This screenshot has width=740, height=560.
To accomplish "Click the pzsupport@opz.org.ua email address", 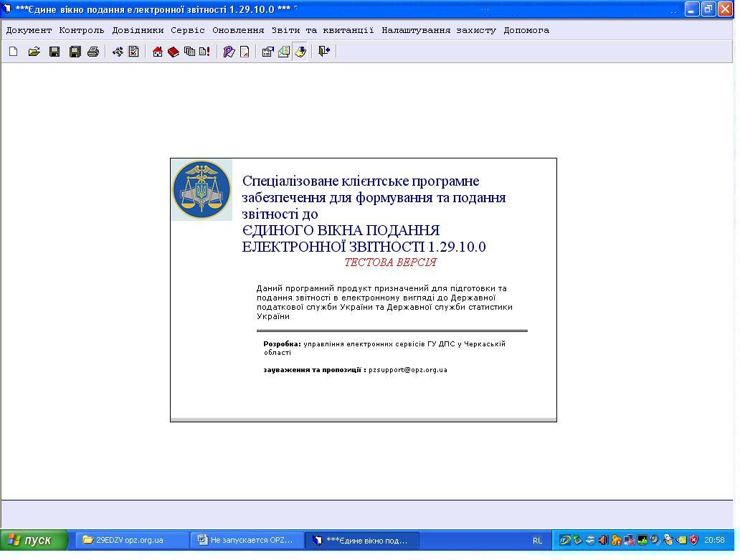I will click(x=408, y=370).
